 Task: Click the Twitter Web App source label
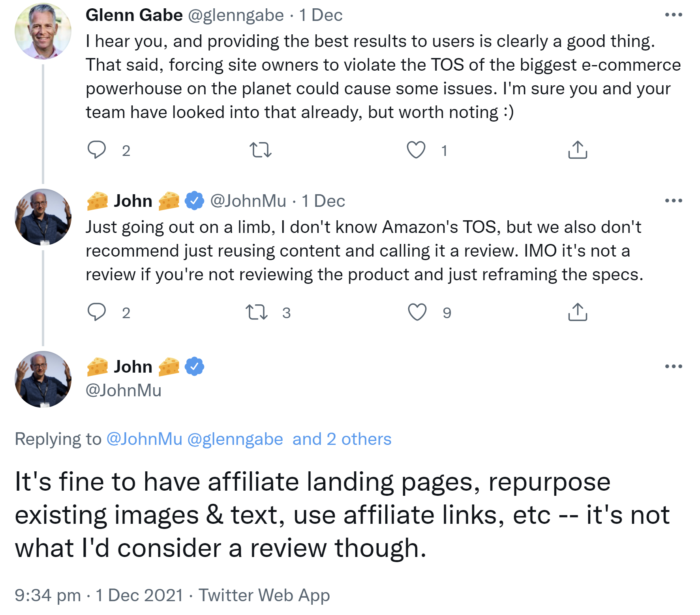[x=264, y=595]
